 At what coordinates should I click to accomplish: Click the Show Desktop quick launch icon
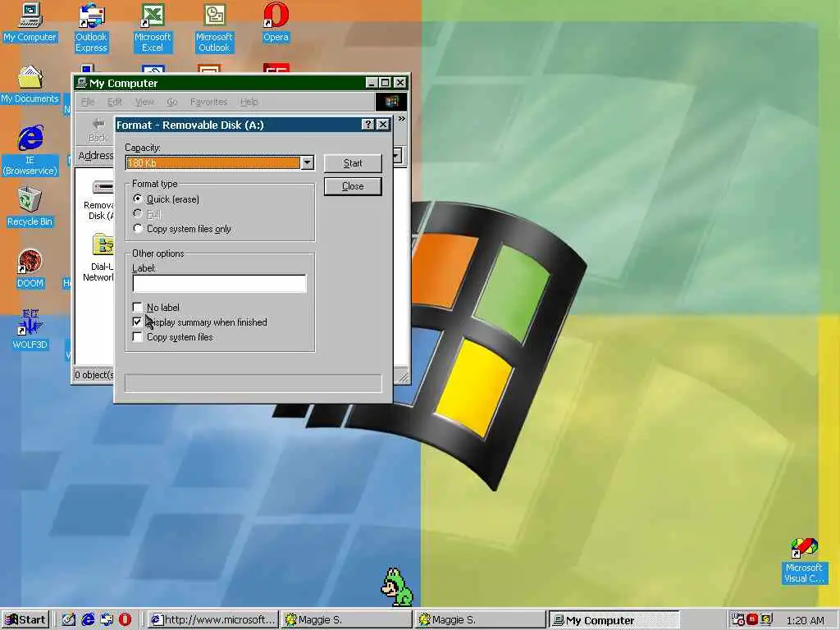69,620
